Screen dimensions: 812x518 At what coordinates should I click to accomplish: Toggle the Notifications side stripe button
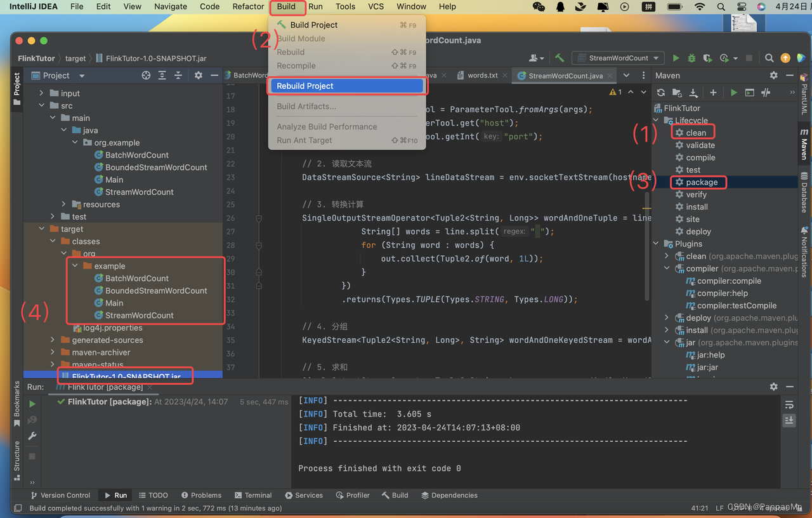point(804,251)
